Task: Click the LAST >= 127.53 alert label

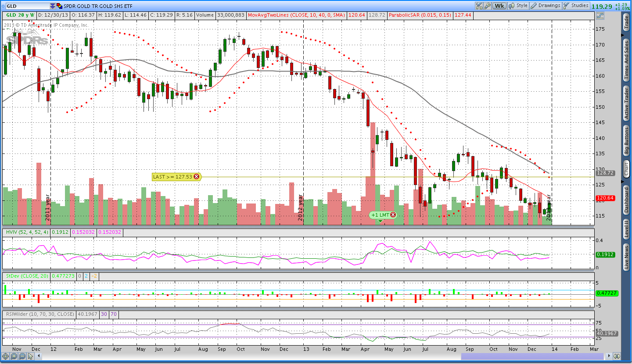Action: 172,177
